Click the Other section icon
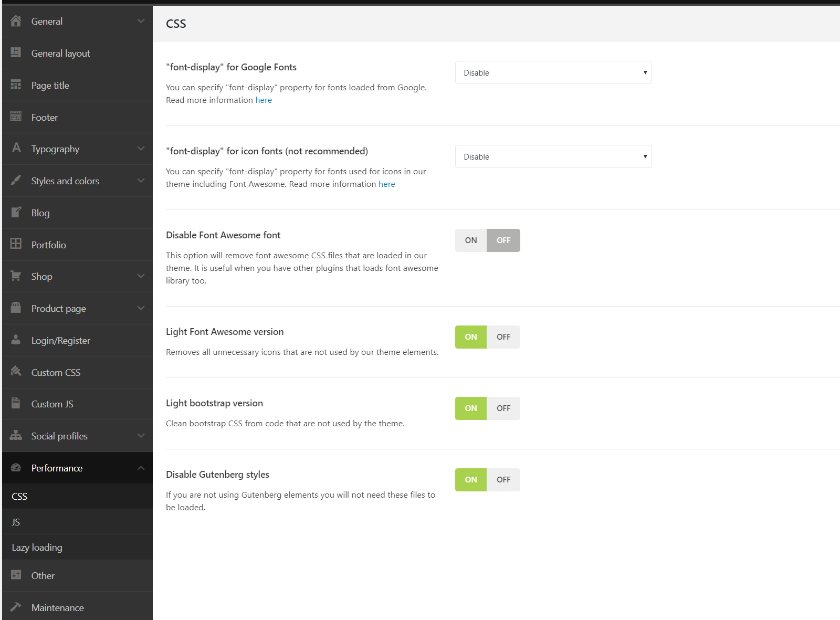840x620 pixels. (x=16, y=575)
